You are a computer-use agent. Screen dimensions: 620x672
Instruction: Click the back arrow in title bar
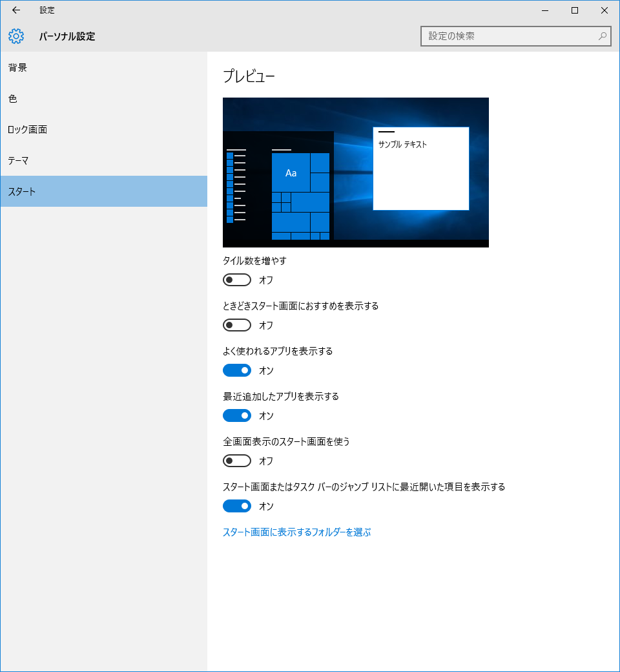coord(16,10)
